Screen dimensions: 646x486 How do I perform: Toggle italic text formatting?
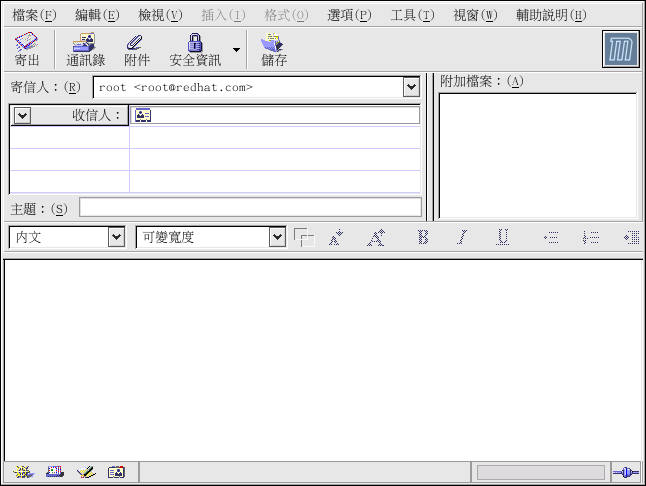pyautogui.click(x=462, y=237)
